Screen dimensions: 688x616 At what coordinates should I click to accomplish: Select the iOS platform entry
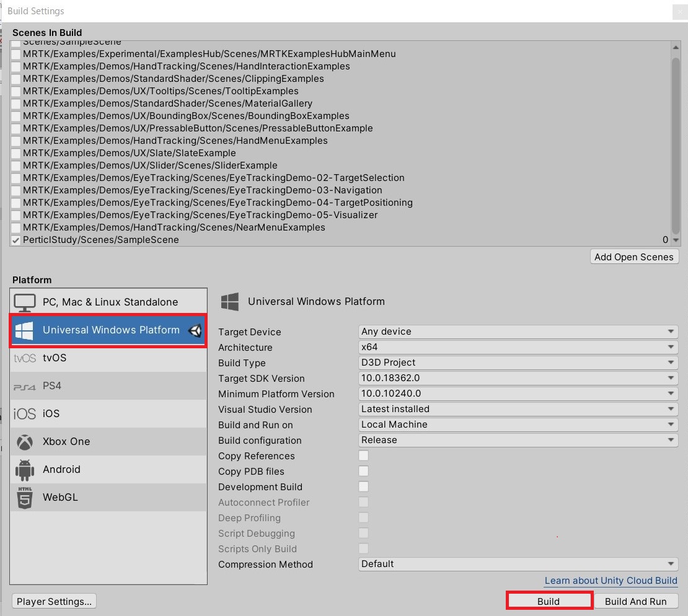tap(108, 414)
